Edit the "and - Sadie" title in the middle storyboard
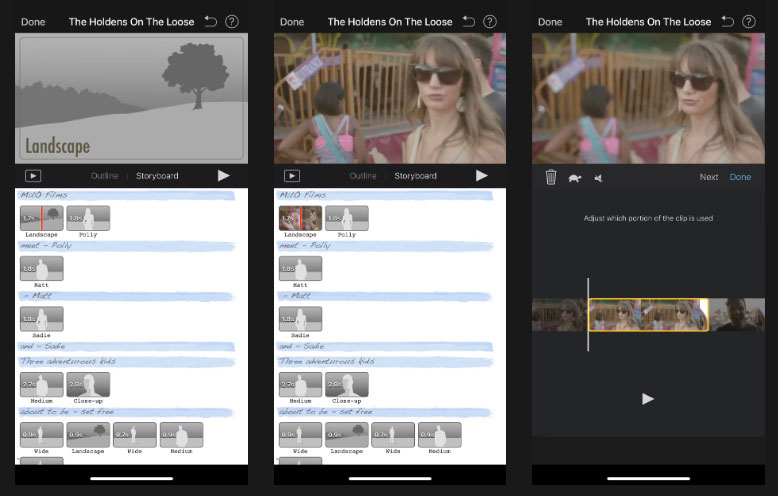The width and height of the screenshot is (778, 496). (385, 346)
